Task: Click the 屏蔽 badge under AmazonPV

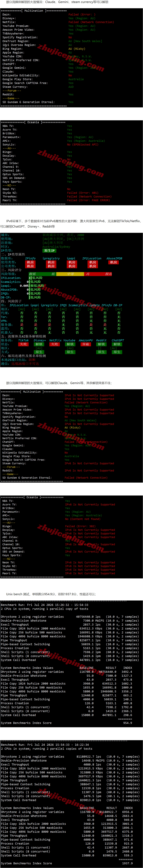Action: pos(86,344)
